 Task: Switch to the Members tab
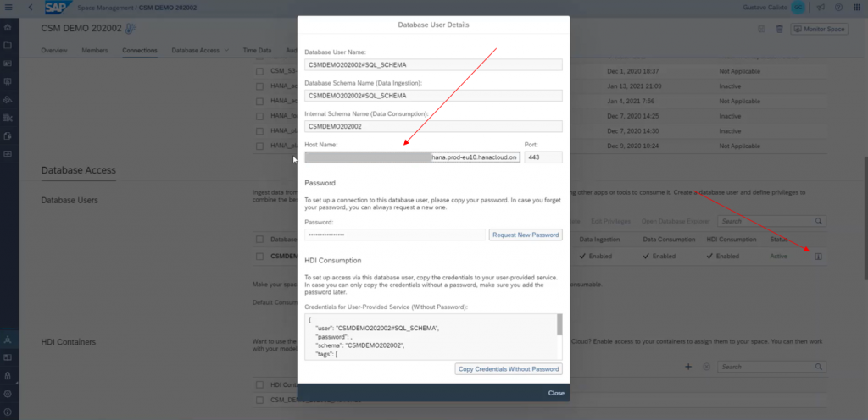(x=95, y=50)
